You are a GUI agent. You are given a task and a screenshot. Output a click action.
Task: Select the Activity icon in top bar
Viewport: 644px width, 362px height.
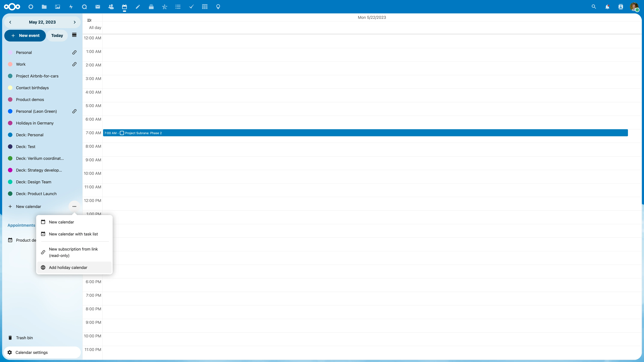(x=71, y=7)
